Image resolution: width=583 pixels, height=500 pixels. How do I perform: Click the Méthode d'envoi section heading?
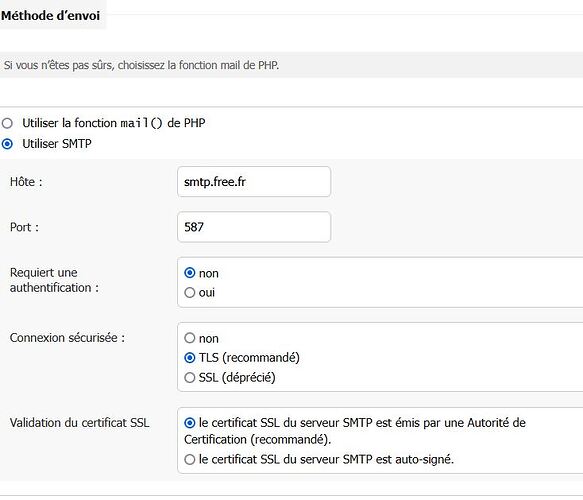point(51,16)
